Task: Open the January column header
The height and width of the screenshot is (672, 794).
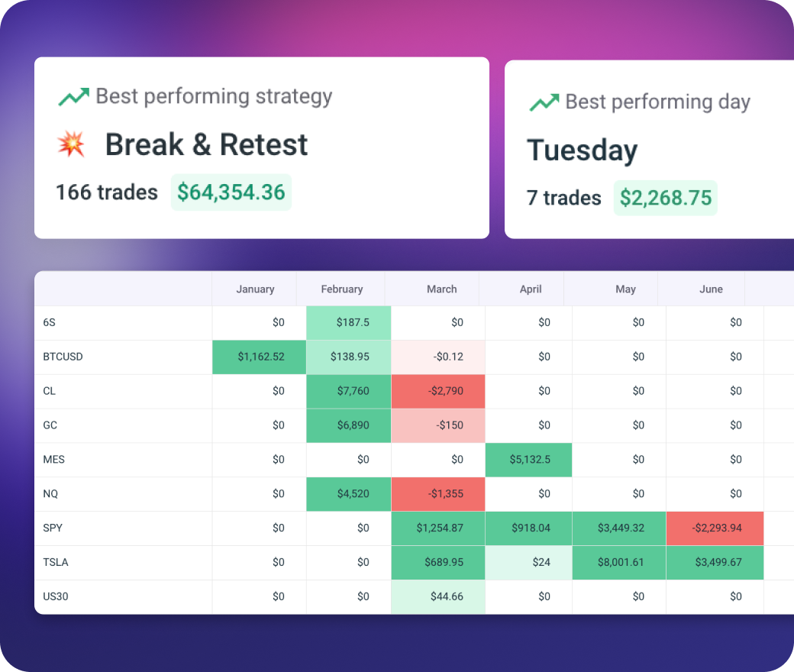Action: pyautogui.click(x=255, y=289)
